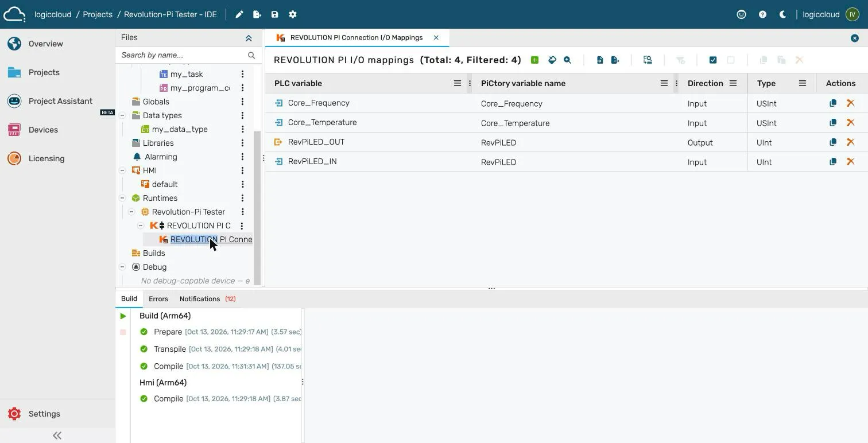Image resolution: width=868 pixels, height=443 pixels.
Task: Click the export file icon in toolbar
Action: (x=615, y=60)
